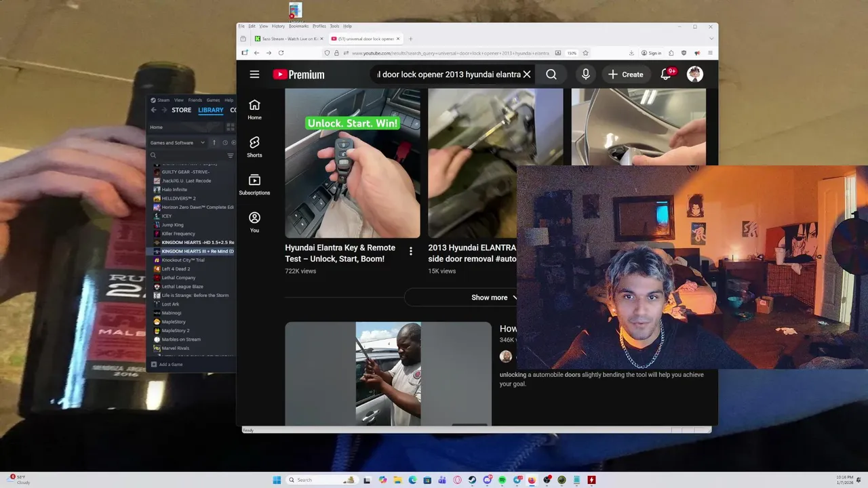Open Steam LIBRARY tab
868x488 pixels.
click(x=210, y=110)
